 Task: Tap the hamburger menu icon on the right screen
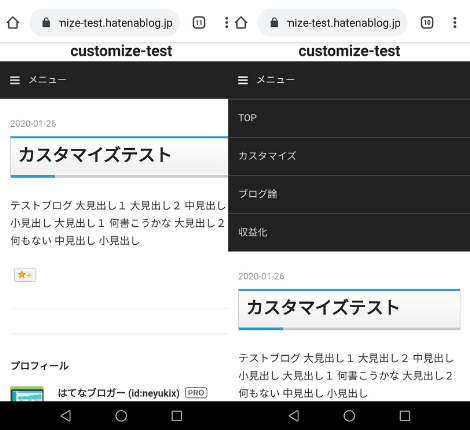(x=243, y=80)
